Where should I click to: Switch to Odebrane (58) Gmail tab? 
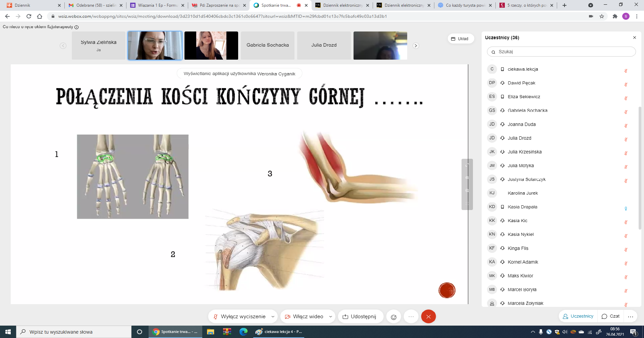[x=95, y=5]
